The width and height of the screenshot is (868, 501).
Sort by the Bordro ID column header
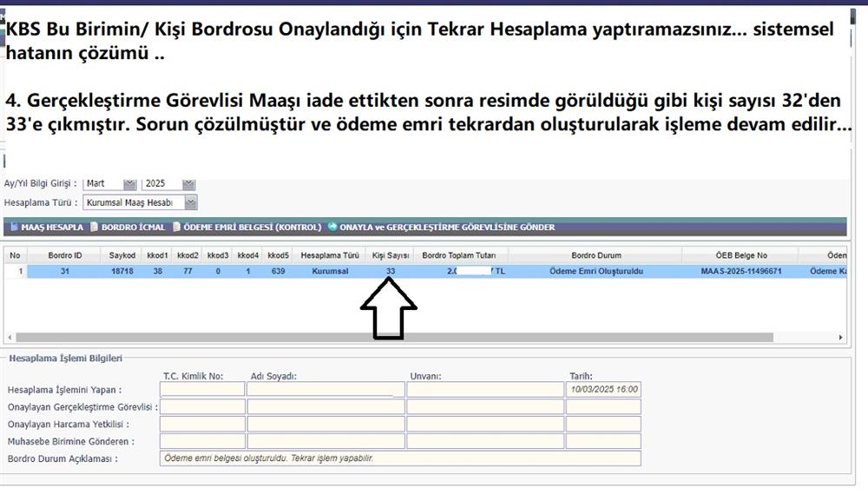tap(65, 255)
